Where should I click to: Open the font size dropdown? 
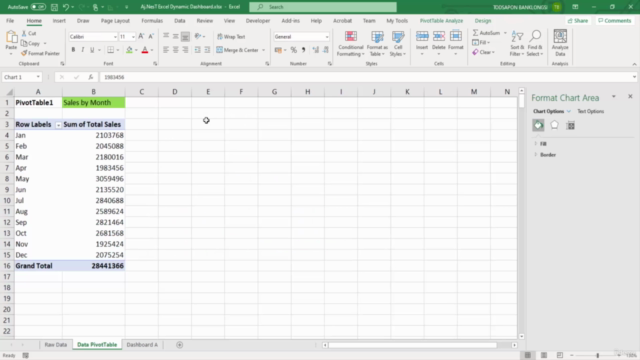[x=133, y=37]
